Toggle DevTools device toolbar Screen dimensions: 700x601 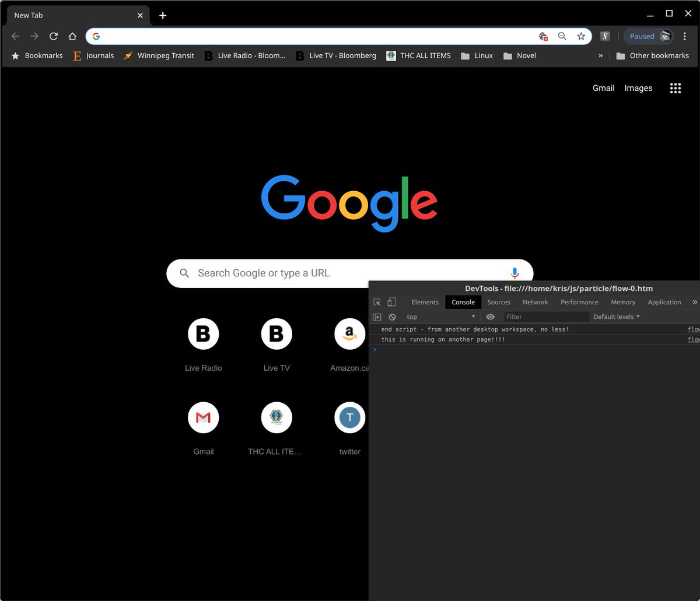392,302
